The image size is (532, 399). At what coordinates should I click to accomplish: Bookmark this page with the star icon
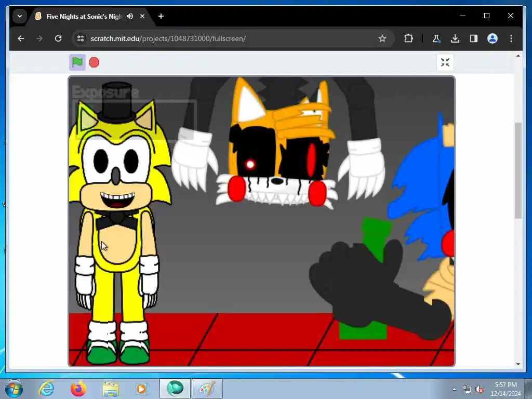382,38
